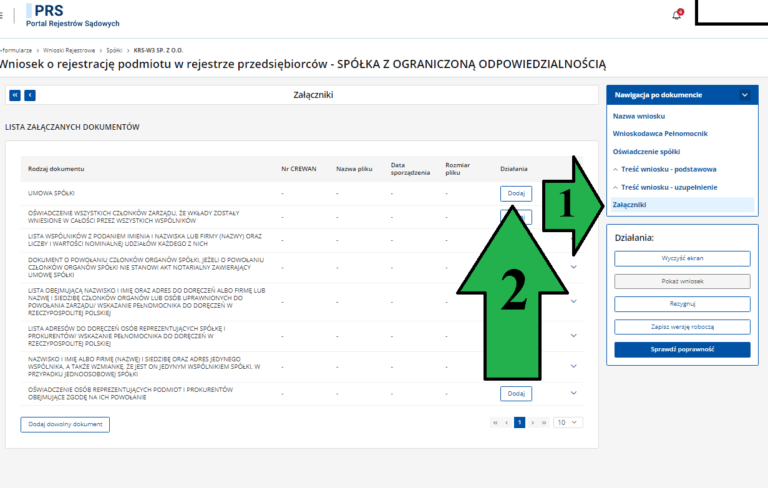Viewport: 768px width, 488px height.
Task: Click LISTA ZAŁĄCZANYCH DOKUMENTÓW heading
Action: pos(72,127)
